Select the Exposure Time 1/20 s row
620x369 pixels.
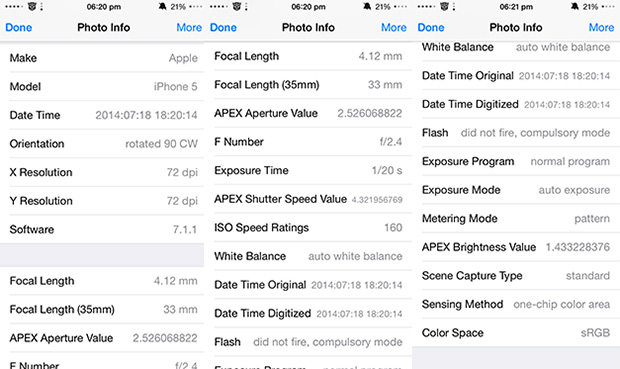coord(308,170)
